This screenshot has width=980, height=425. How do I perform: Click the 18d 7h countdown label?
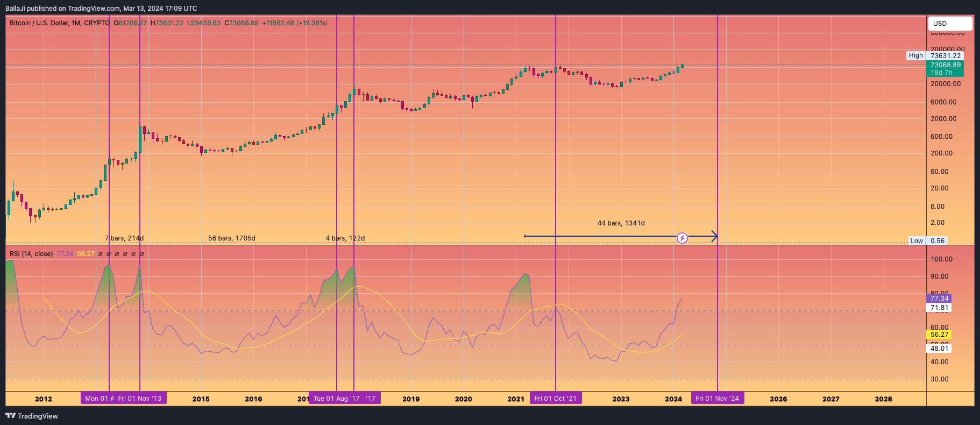[941, 73]
